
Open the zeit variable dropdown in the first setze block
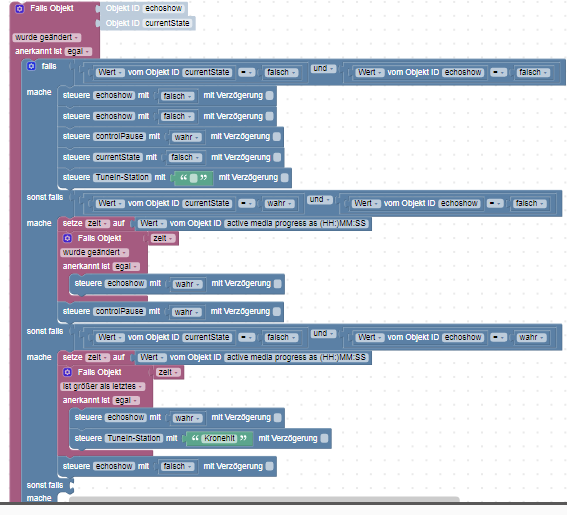coord(98,223)
